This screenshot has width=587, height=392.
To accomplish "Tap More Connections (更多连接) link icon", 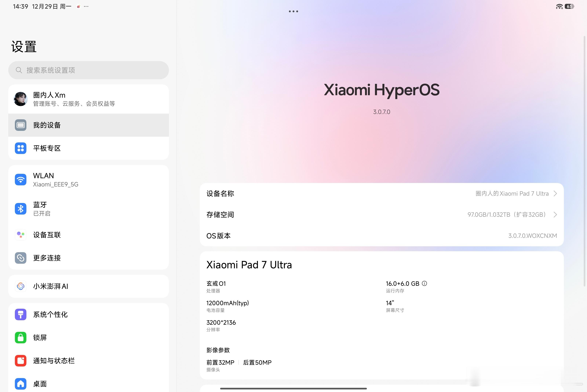I will (21, 258).
